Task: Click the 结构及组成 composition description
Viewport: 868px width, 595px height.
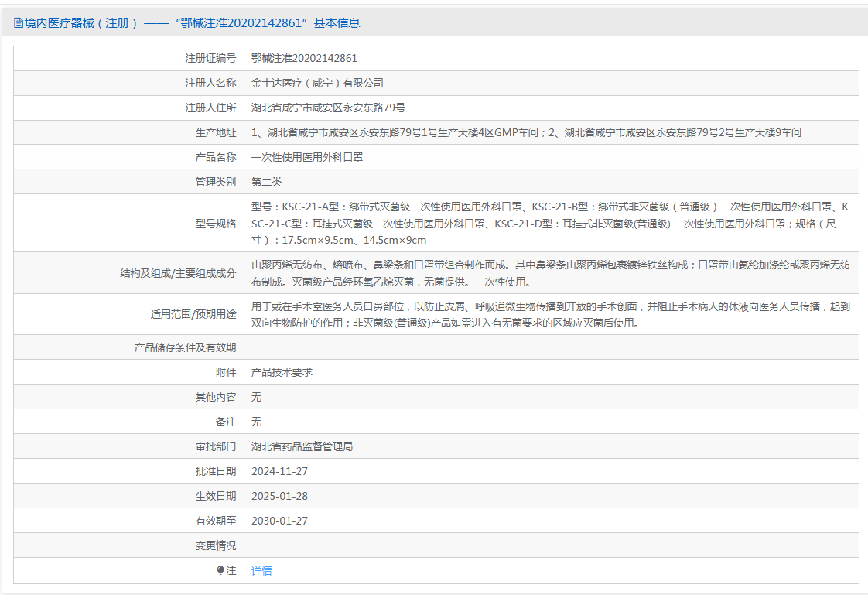Action: click(549, 273)
